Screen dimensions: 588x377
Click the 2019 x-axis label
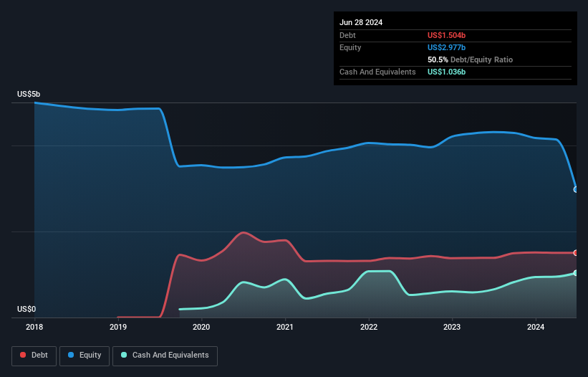(x=118, y=327)
